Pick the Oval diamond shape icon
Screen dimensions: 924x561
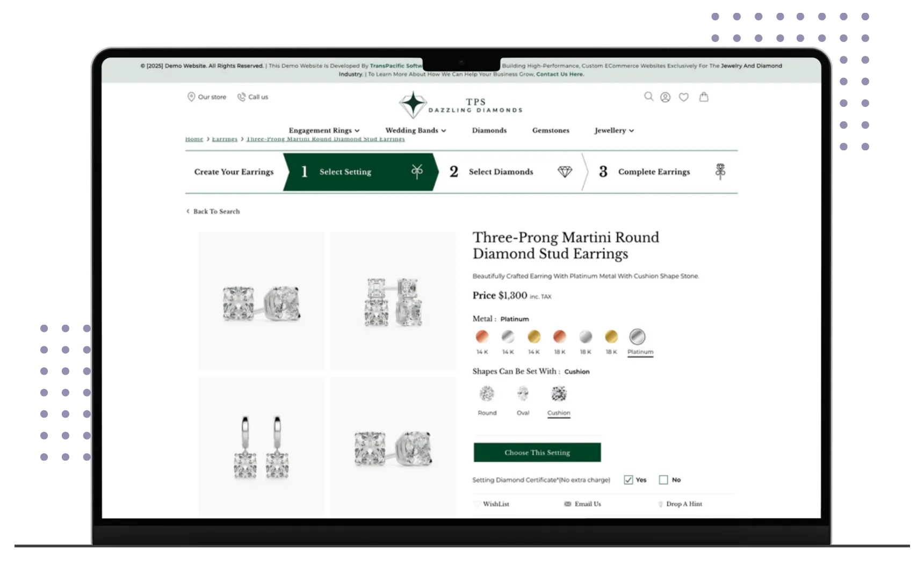523,394
